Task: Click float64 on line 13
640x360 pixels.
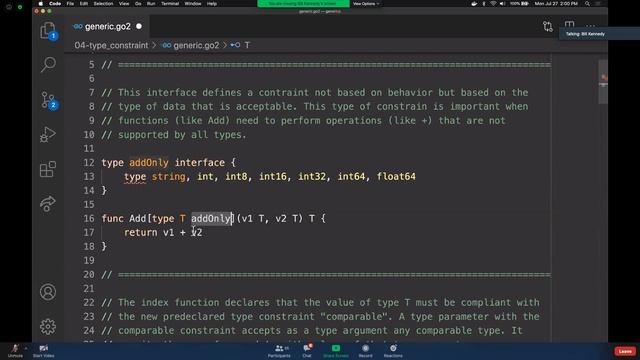Action: (x=396, y=176)
